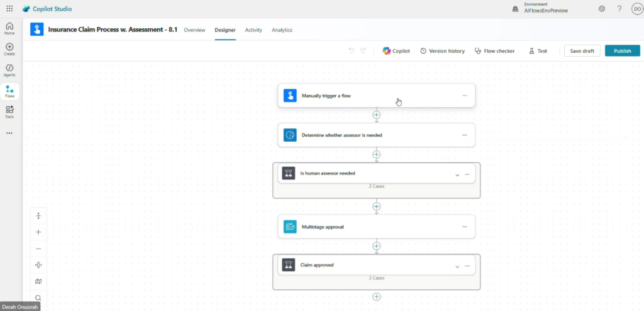644x311 pixels.
Task: Open Version history
Action: click(442, 51)
